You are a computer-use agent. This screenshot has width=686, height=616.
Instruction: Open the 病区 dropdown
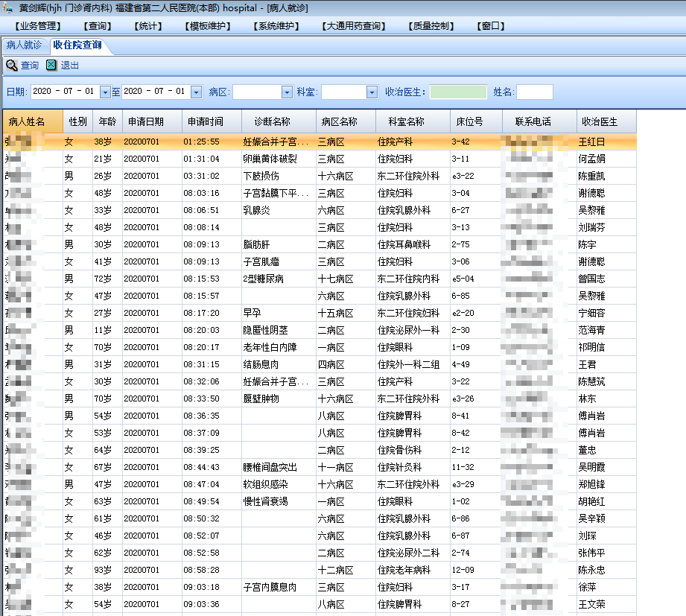tap(287, 92)
